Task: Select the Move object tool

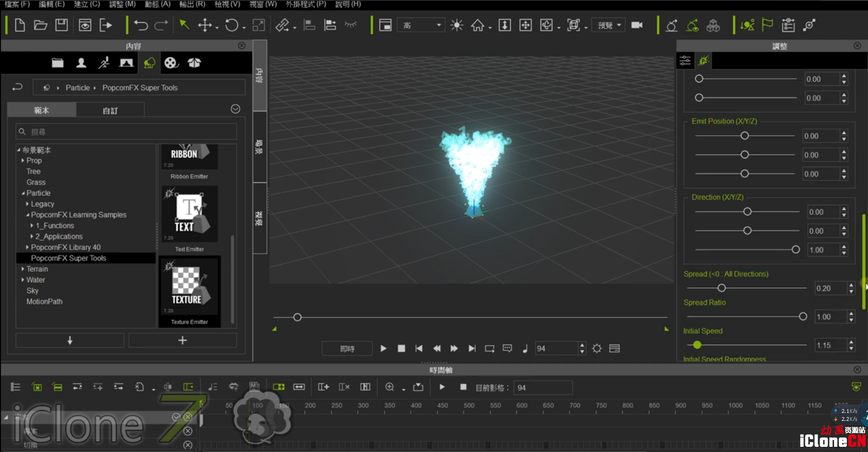Action: (x=204, y=25)
